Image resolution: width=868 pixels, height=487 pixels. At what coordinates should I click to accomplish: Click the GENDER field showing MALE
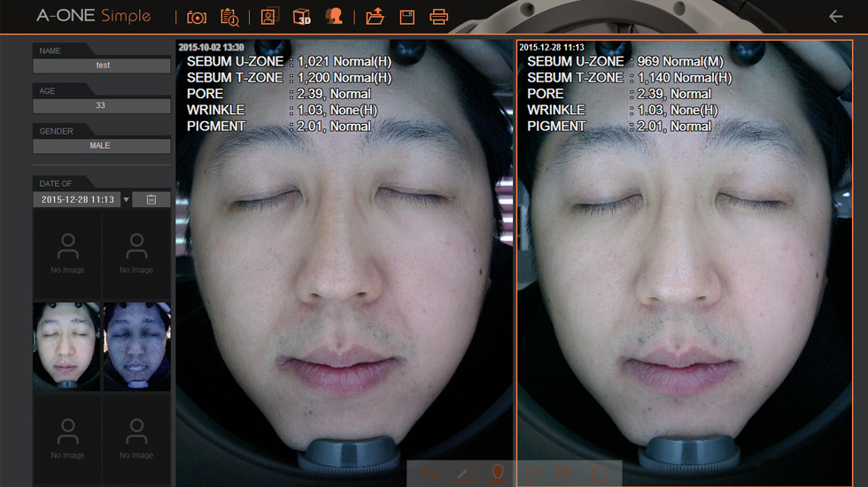click(x=102, y=145)
